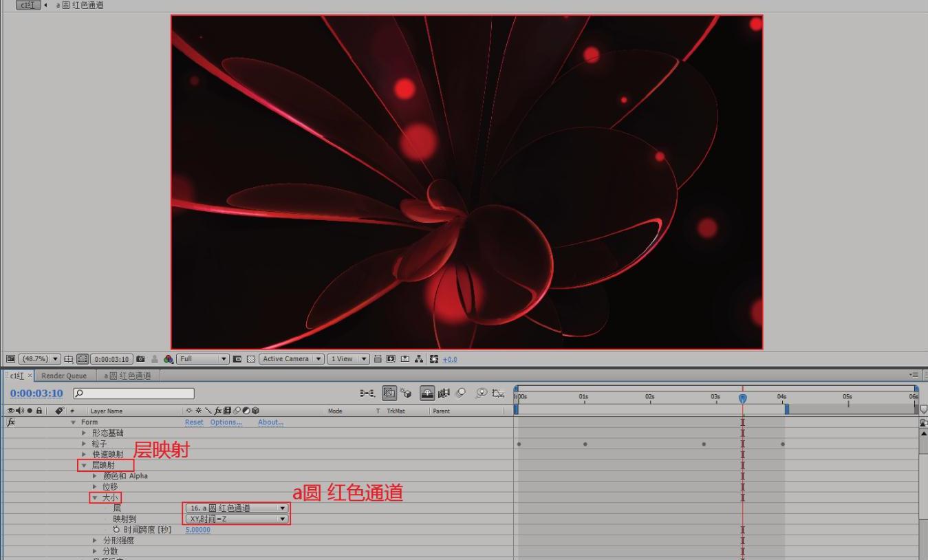Expand the 快速映射 group
This screenshot has height=560, width=928.
pyautogui.click(x=84, y=454)
